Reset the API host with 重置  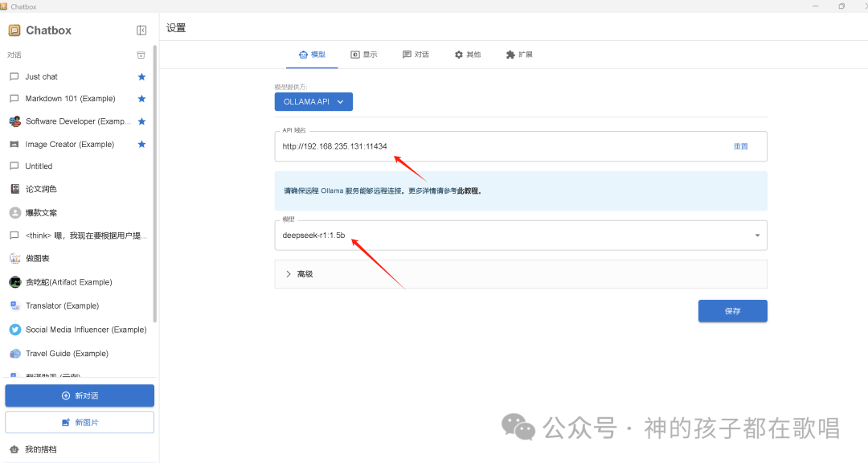pos(741,146)
